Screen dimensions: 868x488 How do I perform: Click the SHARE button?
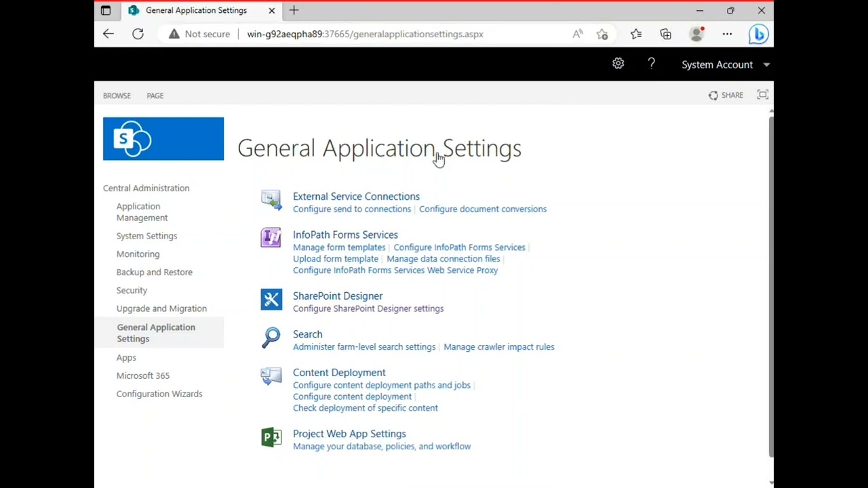(x=726, y=95)
